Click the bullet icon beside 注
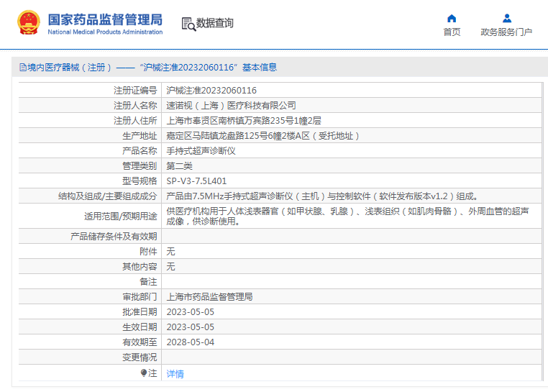The height and width of the screenshot is (392, 548). pyautogui.click(x=143, y=373)
